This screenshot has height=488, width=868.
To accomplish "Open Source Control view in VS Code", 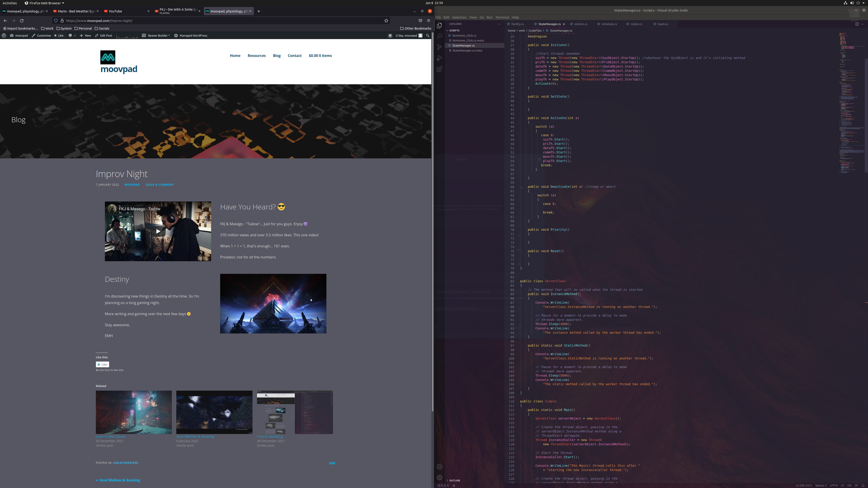I will point(439,47).
